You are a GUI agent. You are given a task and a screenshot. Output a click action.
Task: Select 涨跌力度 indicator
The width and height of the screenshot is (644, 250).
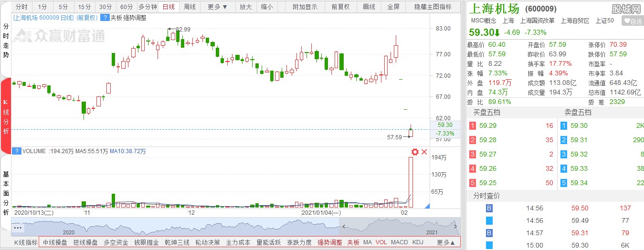pos(299,242)
